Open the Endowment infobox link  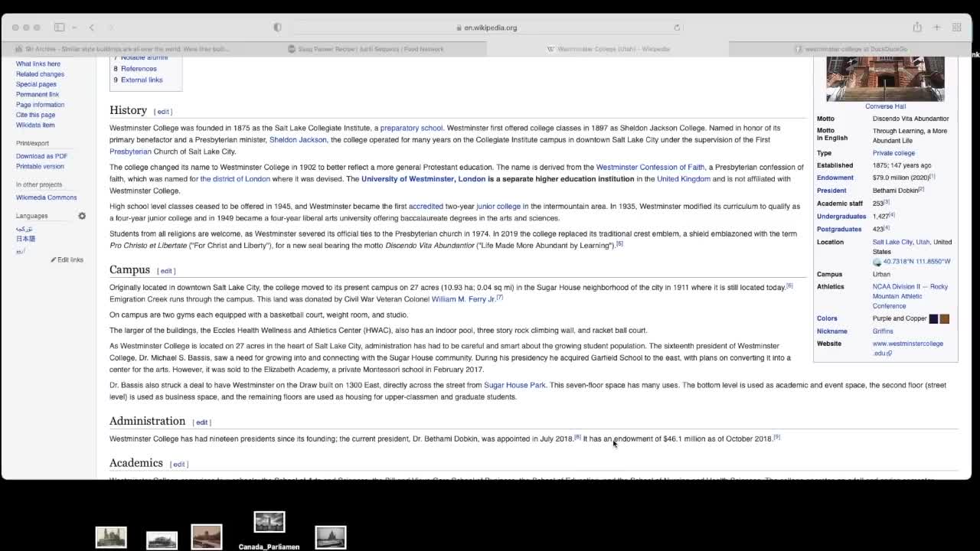835,178
